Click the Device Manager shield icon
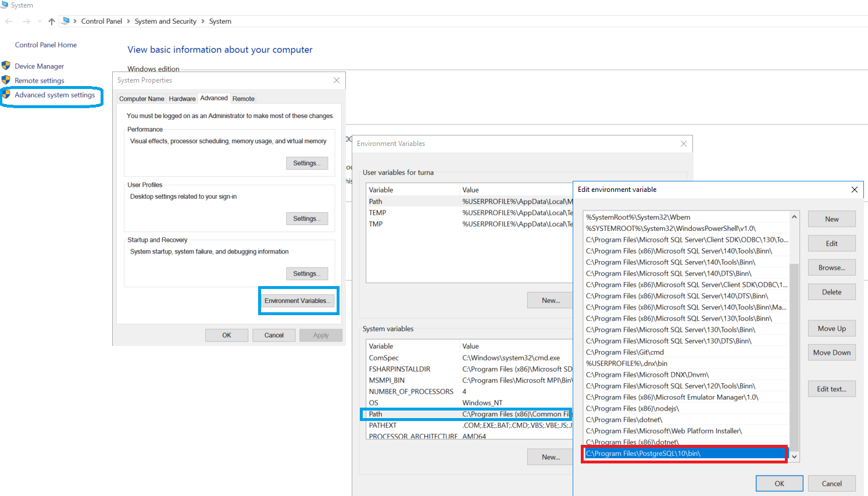 pos(6,66)
